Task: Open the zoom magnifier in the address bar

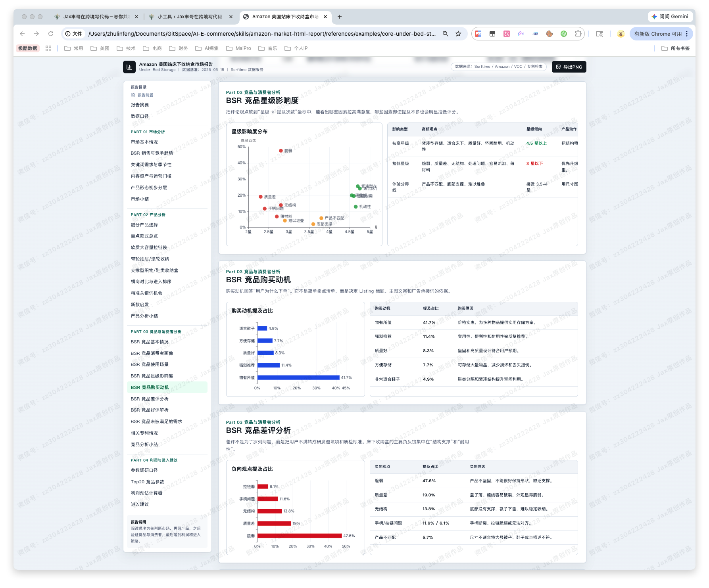Action: coord(446,34)
